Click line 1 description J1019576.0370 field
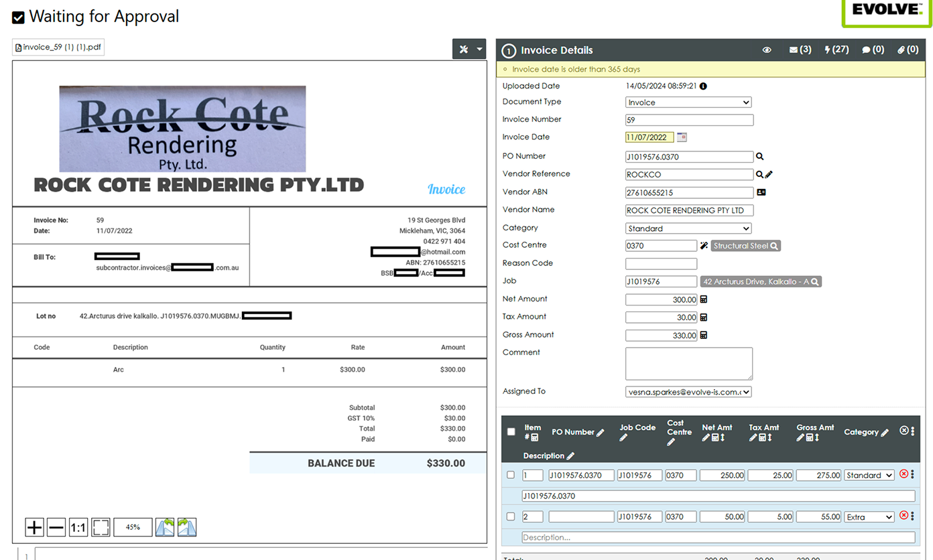This screenshot has width=933, height=560. coord(719,496)
